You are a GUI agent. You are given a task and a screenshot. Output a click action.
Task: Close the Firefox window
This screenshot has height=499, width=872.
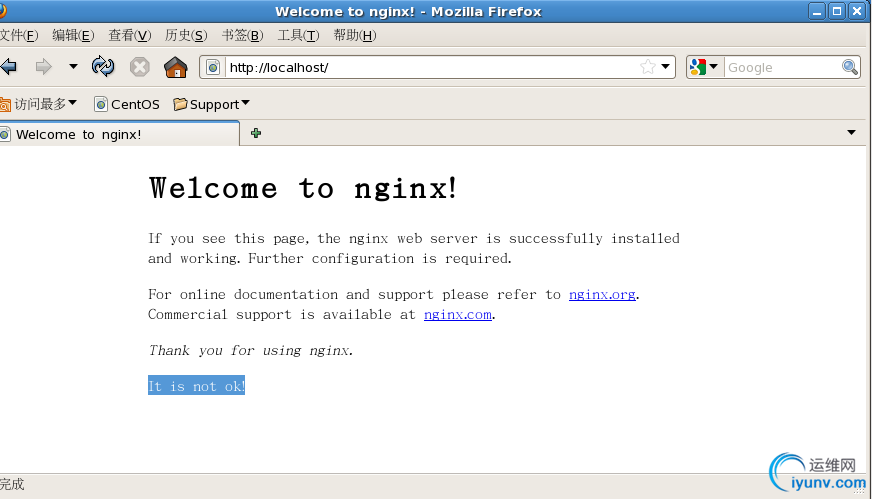point(856,11)
